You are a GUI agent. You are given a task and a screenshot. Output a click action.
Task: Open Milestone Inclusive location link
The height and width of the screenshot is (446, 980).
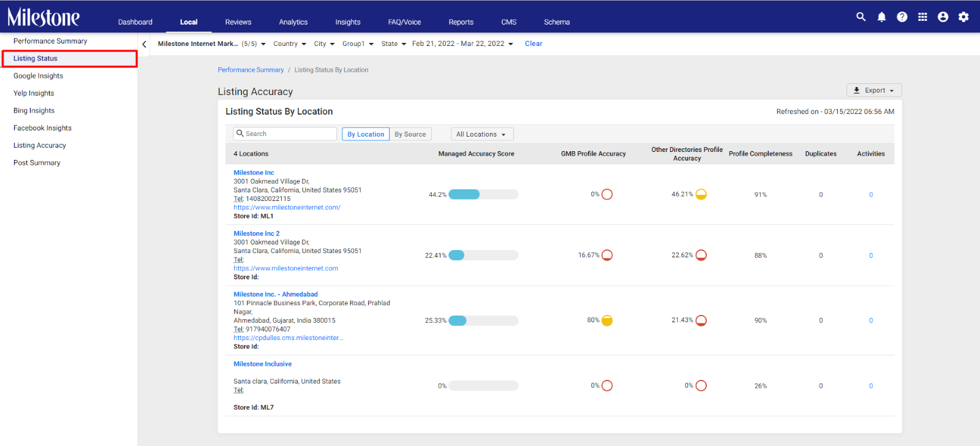262,364
